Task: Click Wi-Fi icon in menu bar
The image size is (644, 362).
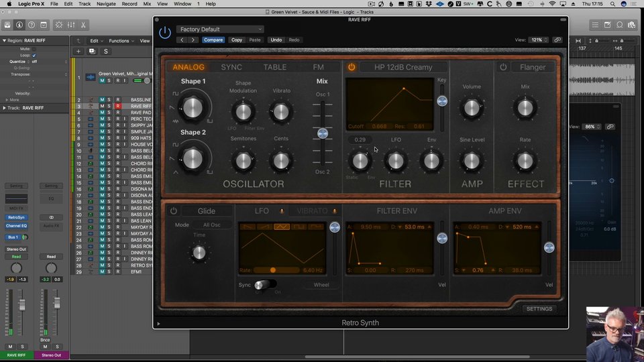Action: 552,4
